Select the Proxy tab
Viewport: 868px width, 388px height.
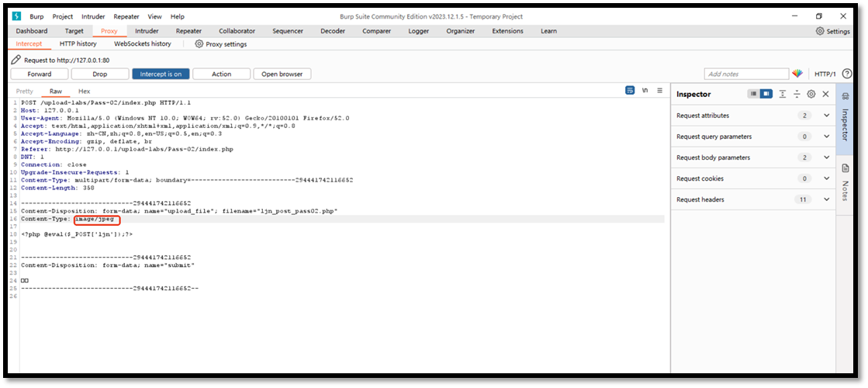109,31
